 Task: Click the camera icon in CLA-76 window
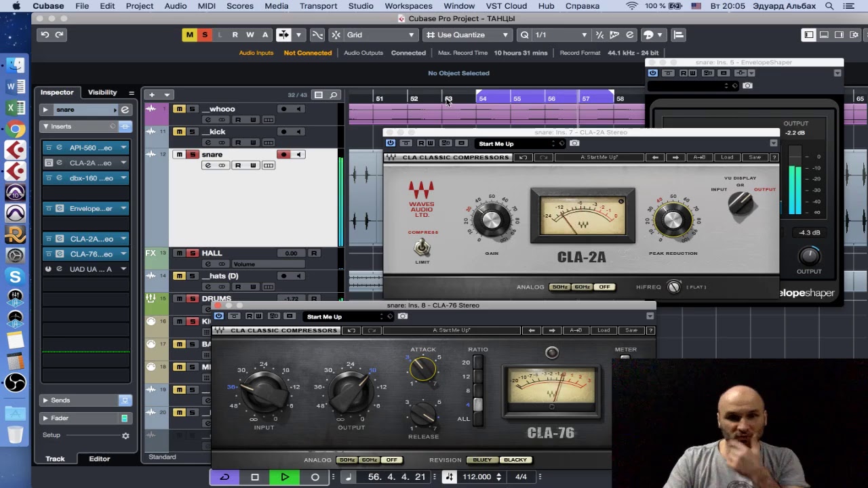(x=402, y=317)
